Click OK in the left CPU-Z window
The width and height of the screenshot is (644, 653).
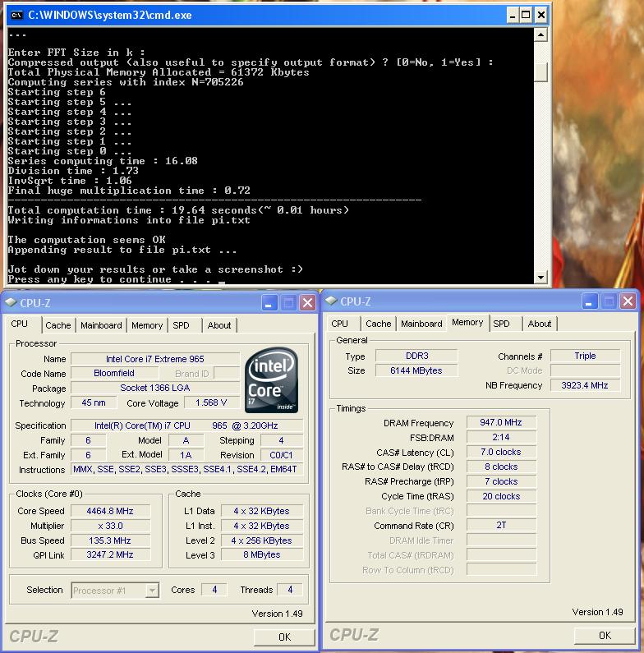284,637
